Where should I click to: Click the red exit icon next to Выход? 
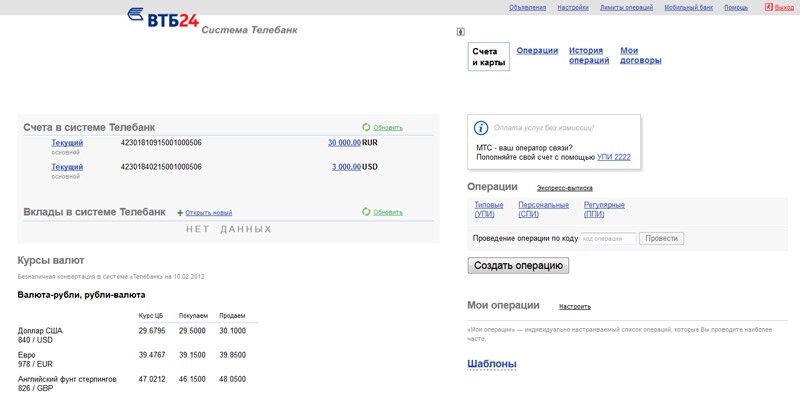(x=768, y=7)
